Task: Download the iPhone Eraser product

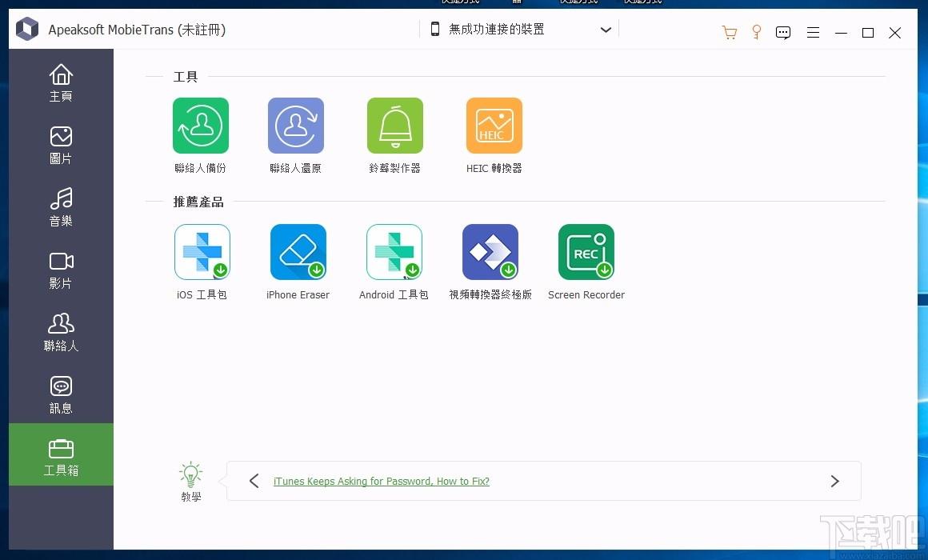Action: click(x=298, y=251)
